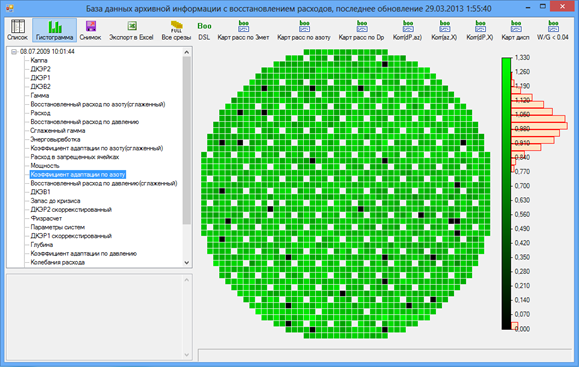579x367 pixels.
Task: Select Коэффициент адаптации по давлению
Action: coord(83,254)
